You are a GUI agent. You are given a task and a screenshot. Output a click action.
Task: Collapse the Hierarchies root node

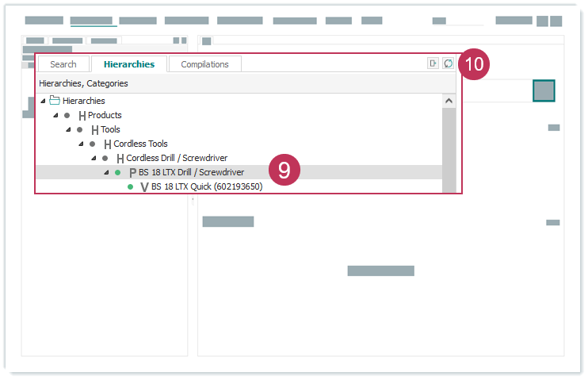click(x=43, y=101)
